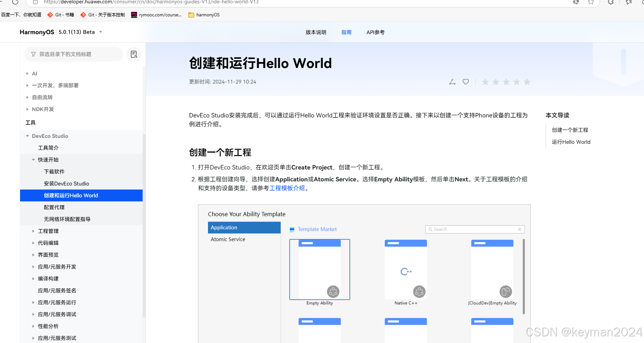Switch to the 指南 tab

coord(346,32)
